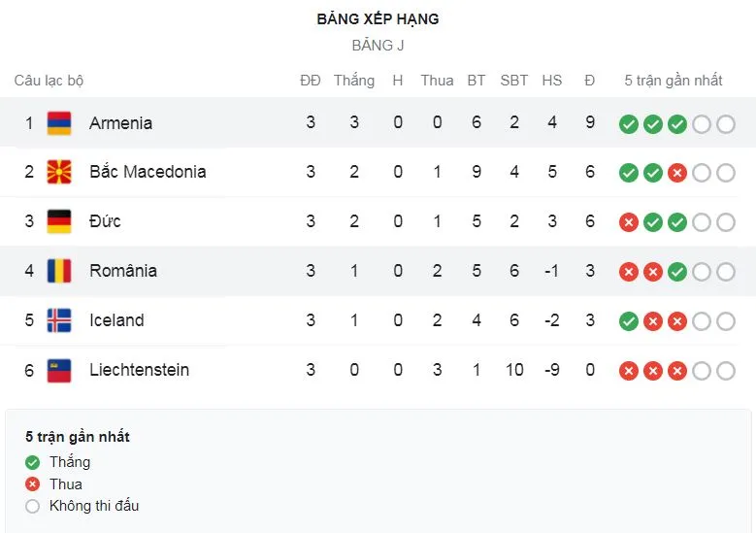The height and width of the screenshot is (533, 756).
Task: Click the grey Không thi đấu legend circle
Action: [33, 506]
